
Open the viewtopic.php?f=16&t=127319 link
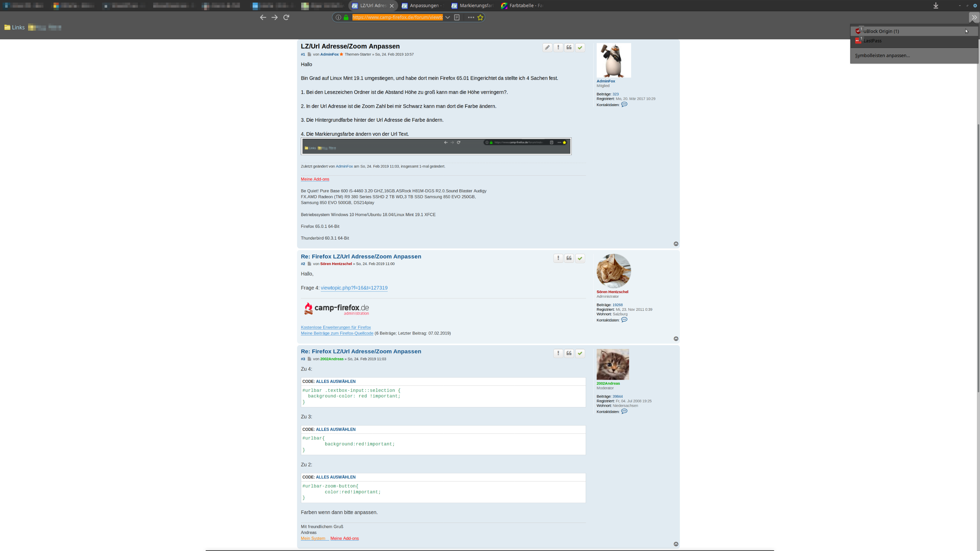point(354,288)
